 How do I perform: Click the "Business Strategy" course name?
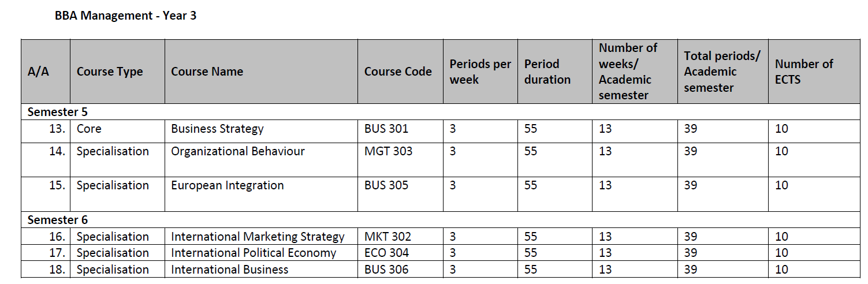pos(217,129)
